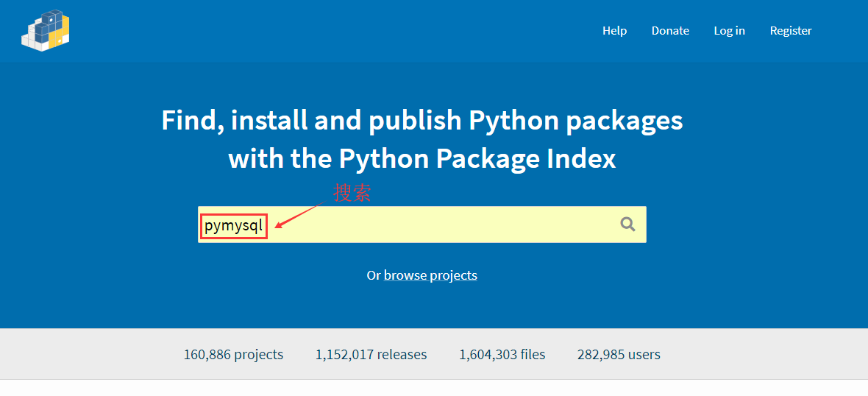Click the Register link

coord(791,31)
